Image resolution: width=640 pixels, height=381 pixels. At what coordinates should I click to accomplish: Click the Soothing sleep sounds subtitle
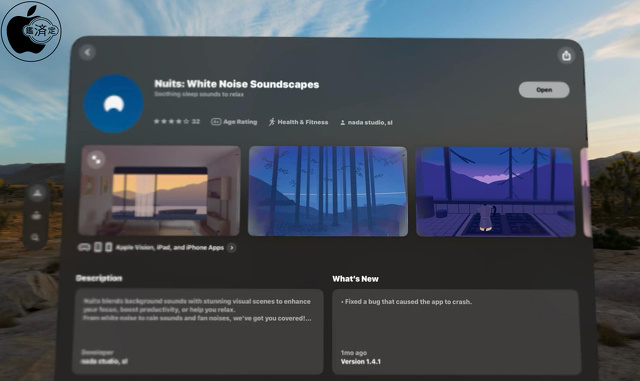pos(199,94)
